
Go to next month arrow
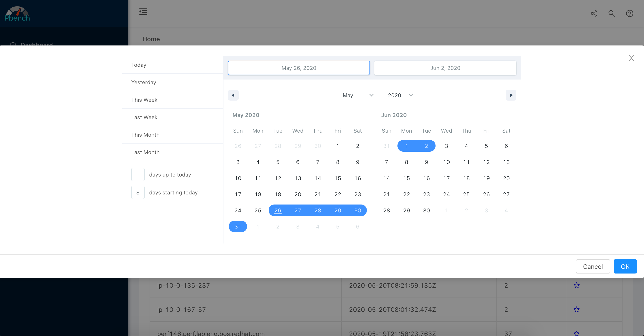[511, 95]
